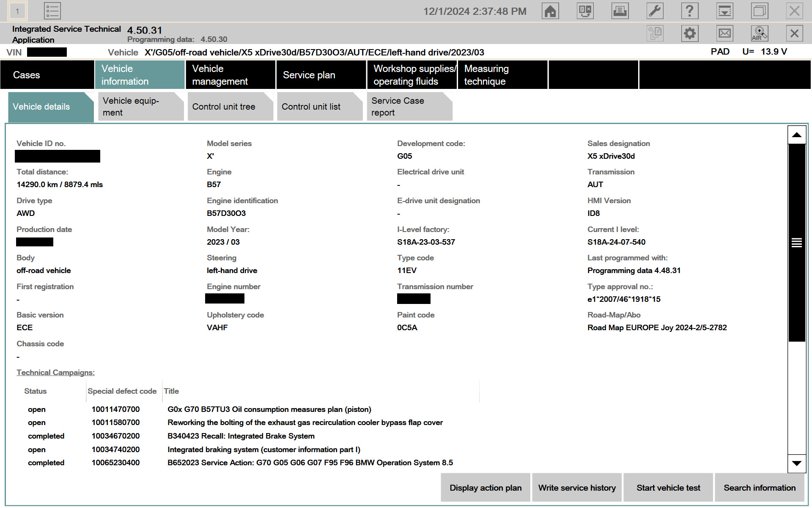812x508 pixels.
Task: Click the printer icon
Action: click(620, 11)
